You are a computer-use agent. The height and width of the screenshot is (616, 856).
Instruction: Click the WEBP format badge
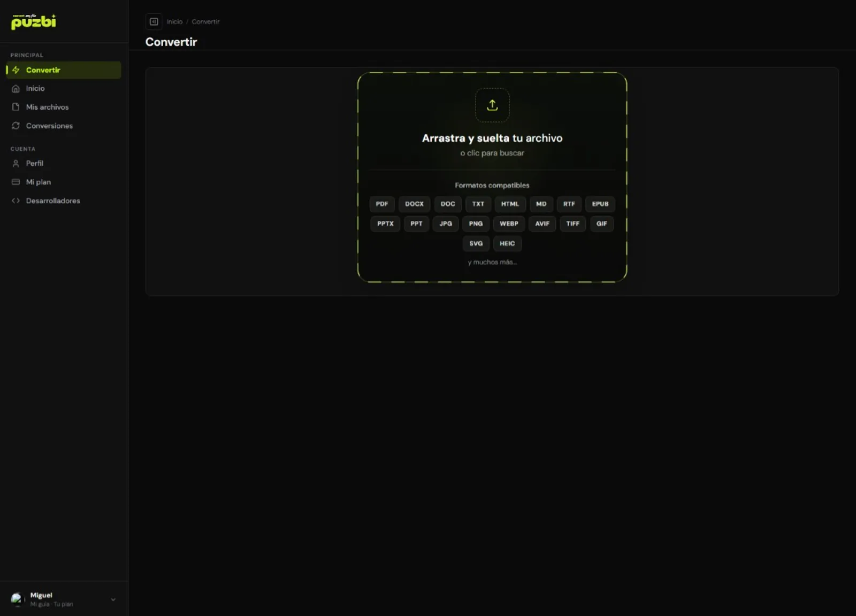[x=509, y=224]
